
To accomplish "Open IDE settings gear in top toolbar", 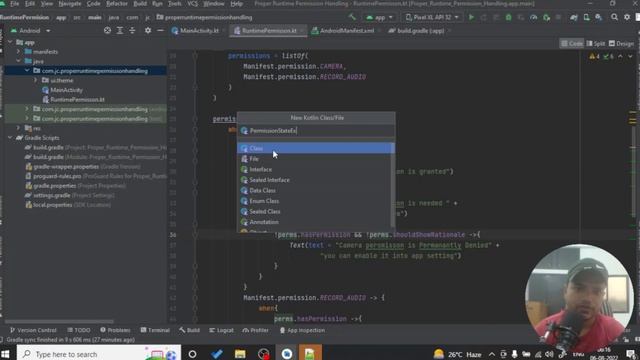I will [627, 18].
